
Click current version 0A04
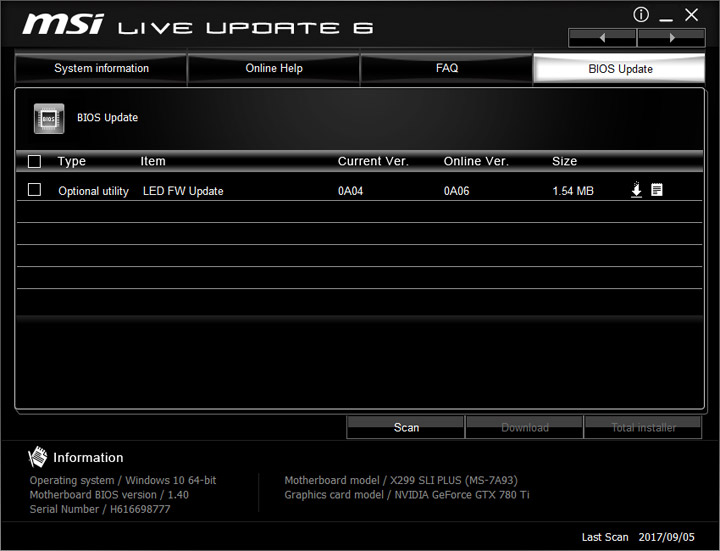350,191
